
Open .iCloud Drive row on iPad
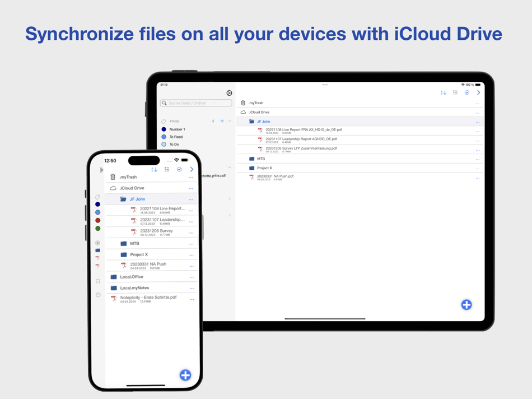pos(360,112)
